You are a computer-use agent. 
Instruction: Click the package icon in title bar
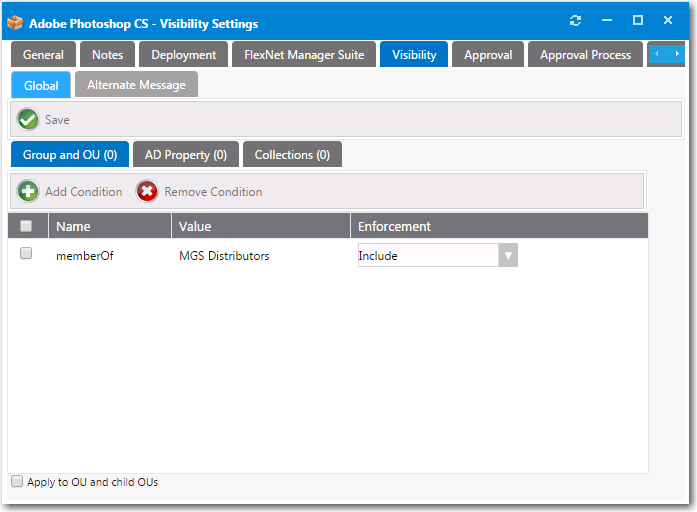15,22
